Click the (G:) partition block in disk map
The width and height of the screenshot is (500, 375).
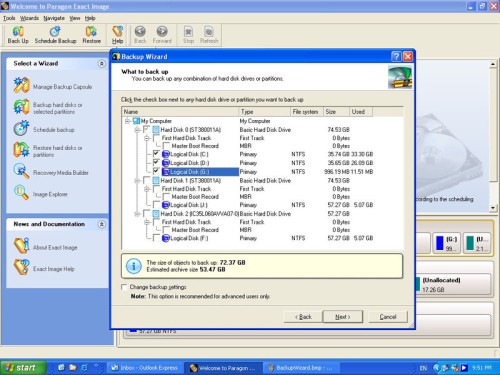point(447,243)
